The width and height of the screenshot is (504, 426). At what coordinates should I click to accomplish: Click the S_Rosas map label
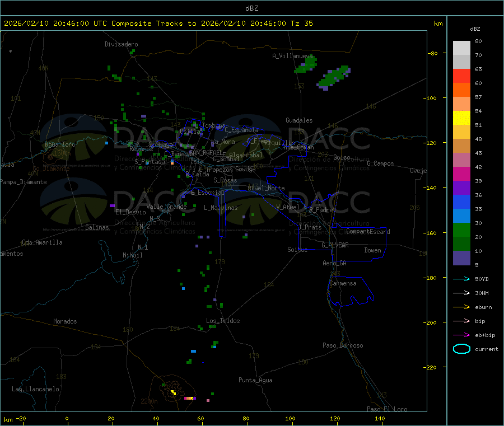click(x=225, y=180)
